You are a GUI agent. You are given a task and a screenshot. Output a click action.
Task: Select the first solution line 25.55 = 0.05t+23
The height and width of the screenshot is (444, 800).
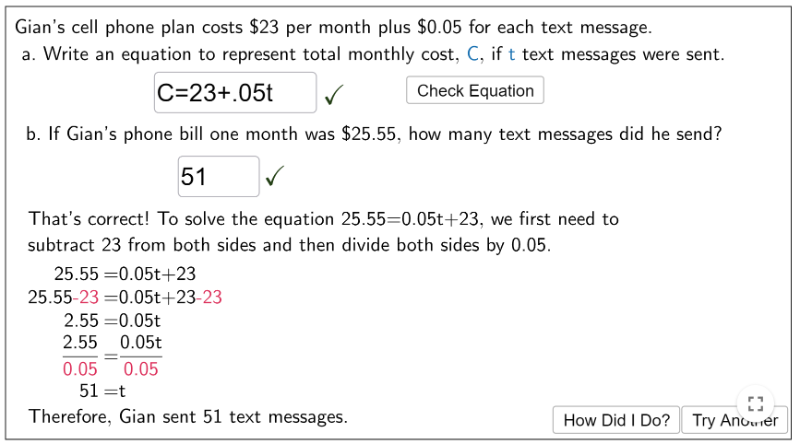tap(125, 274)
